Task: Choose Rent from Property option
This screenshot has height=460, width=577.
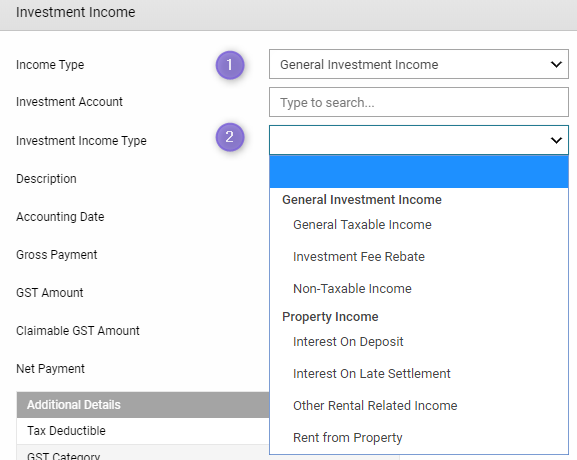Action: (347, 438)
